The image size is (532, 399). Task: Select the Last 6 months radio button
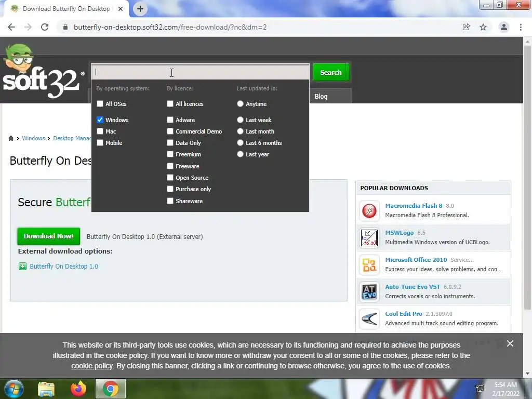tap(240, 143)
